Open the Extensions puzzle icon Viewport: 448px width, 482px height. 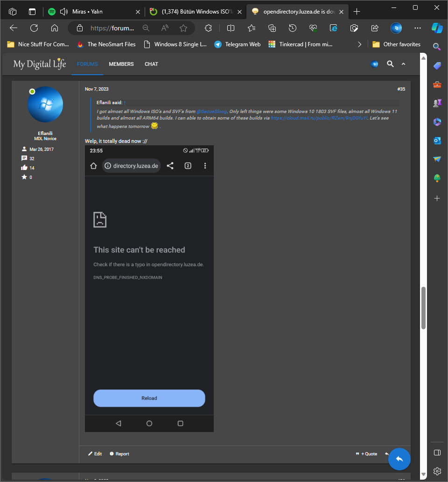[208, 28]
